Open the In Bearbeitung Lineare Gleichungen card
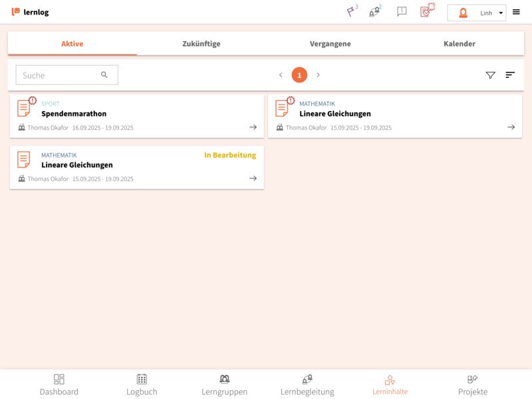This screenshot has width=532, height=399. pyautogui.click(x=136, y=168)
